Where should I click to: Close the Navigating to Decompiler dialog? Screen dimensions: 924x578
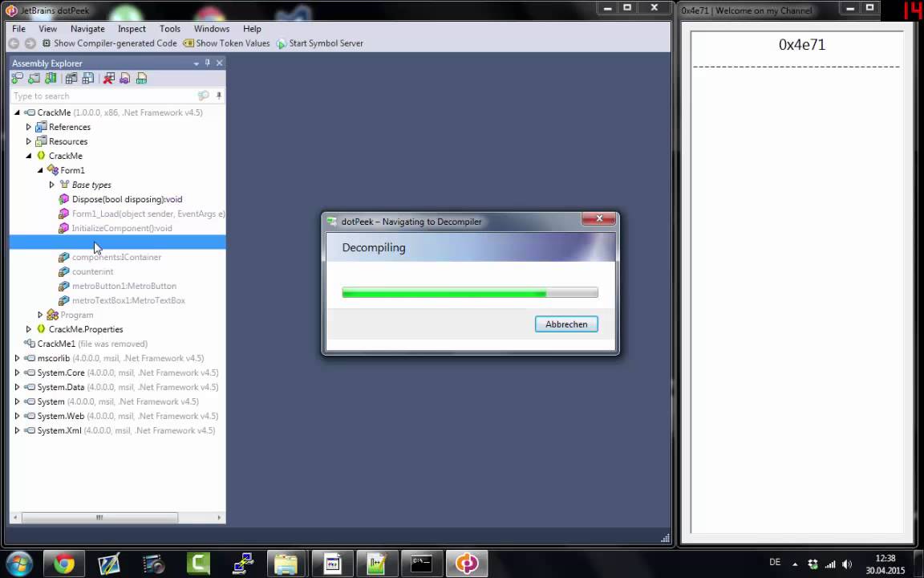pyautogui.click(x=598, y=219)
